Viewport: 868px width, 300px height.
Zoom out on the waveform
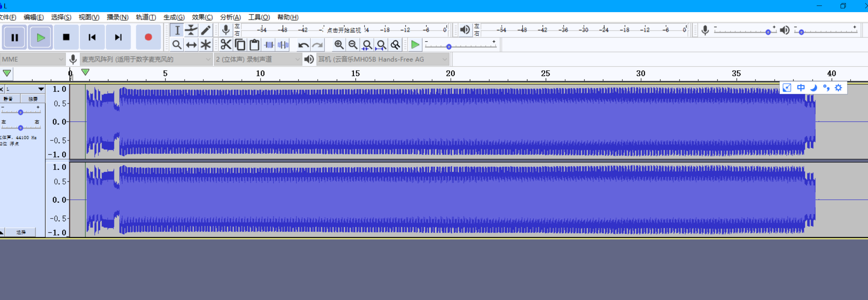[353, 45]
